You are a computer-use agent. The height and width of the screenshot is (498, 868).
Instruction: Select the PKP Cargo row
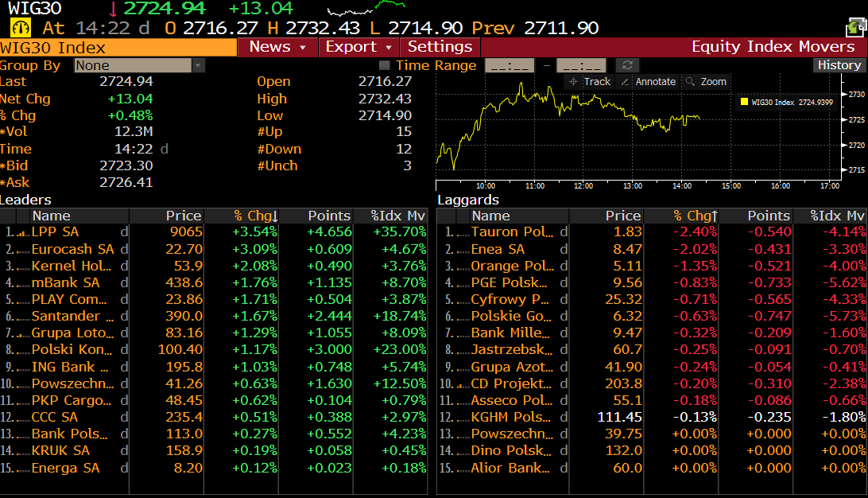coord(214,400)
